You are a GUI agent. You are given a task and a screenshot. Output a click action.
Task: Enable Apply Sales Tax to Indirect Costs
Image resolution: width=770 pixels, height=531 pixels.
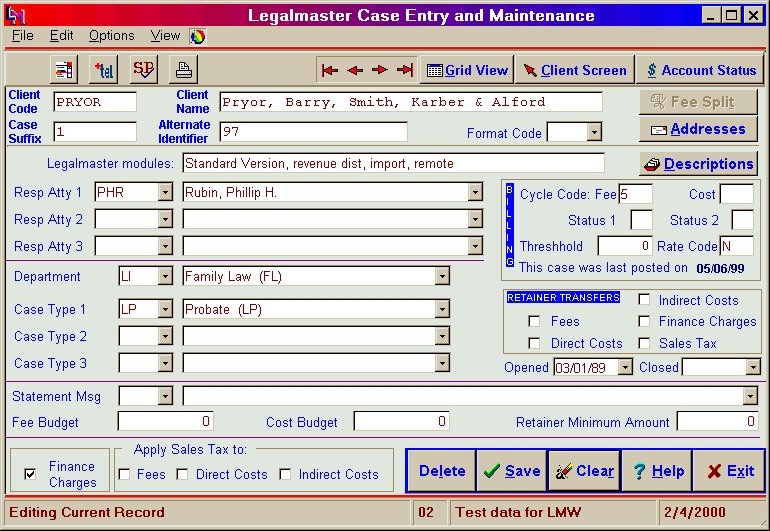click(x=285, y=474)
